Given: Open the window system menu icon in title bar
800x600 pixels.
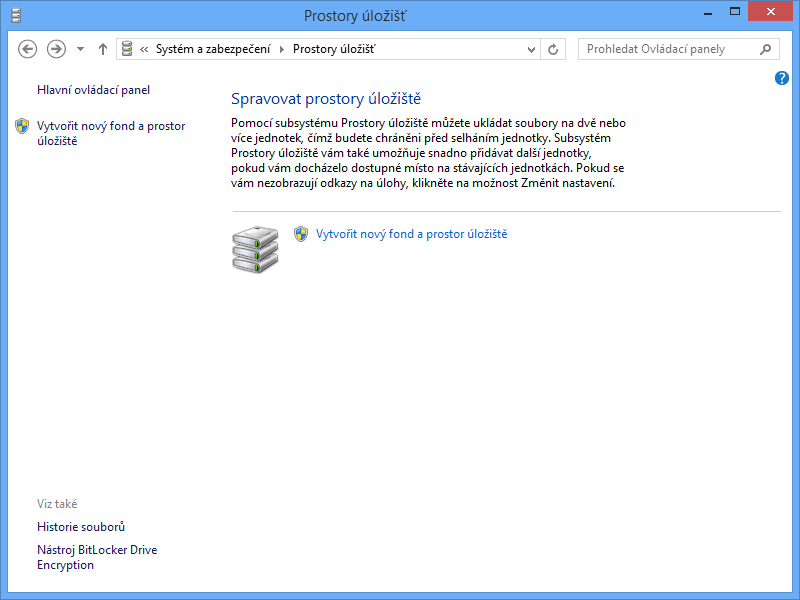Looking at the screenshot, I should coord(14,14).
